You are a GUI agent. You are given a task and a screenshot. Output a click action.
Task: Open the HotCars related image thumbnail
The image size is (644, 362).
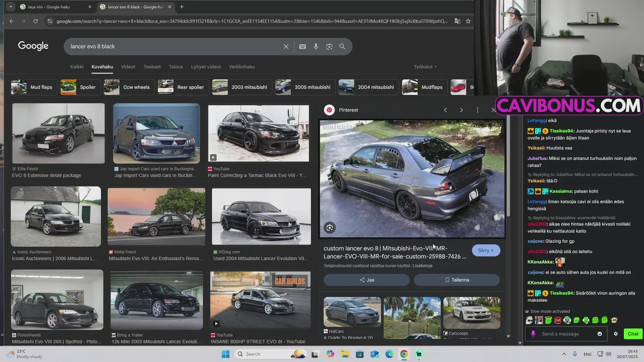[x=352, y=312]
